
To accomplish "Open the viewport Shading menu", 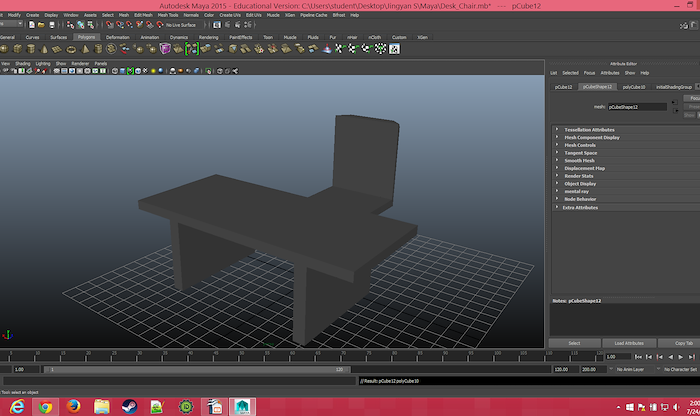I will click(x=23, y=63).
